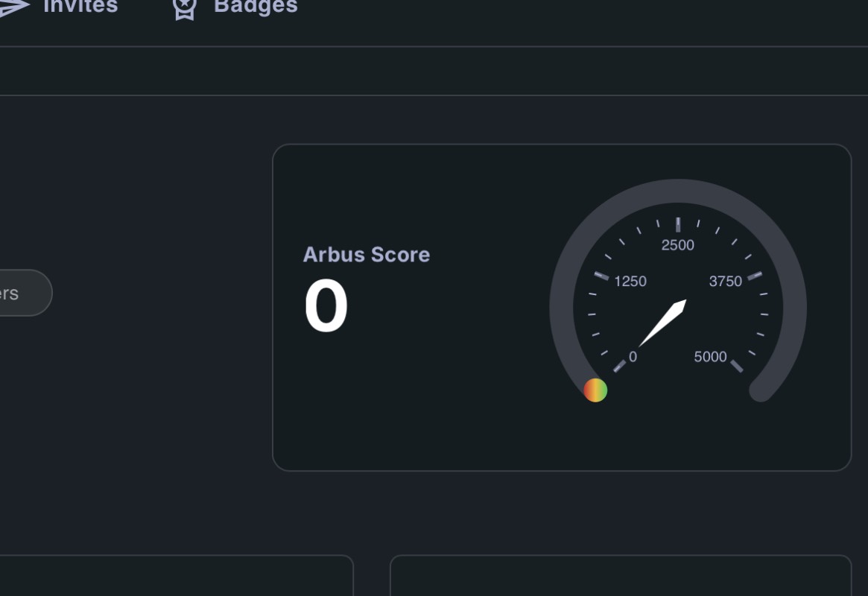This screenshot has height=596, width=868.
Task: Select the bottom-right card panel
Action: (x=620, y=577)
